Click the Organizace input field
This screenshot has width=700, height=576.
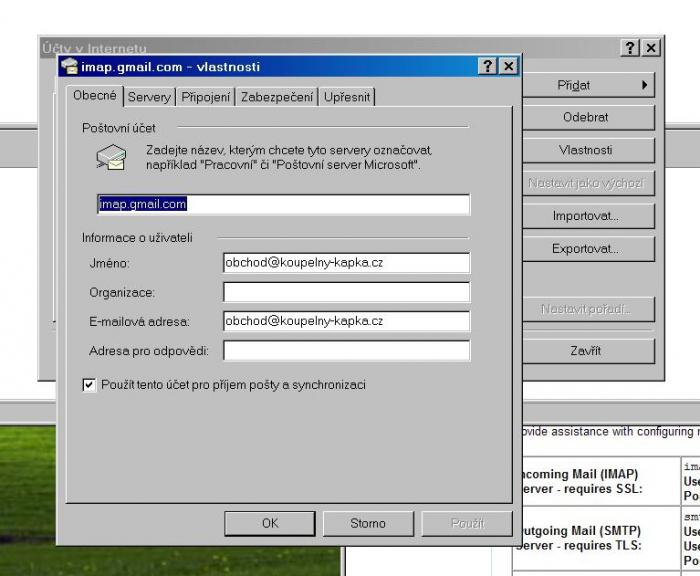[346, 292]
